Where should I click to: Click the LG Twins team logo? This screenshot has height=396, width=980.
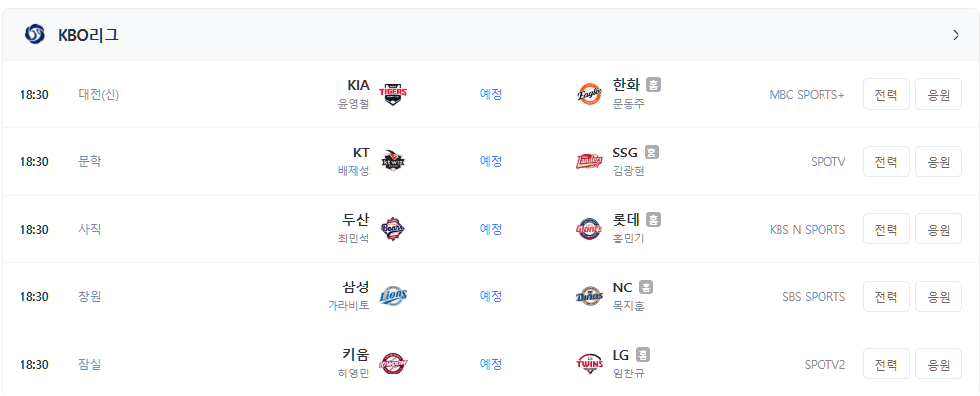click(590, 364)
